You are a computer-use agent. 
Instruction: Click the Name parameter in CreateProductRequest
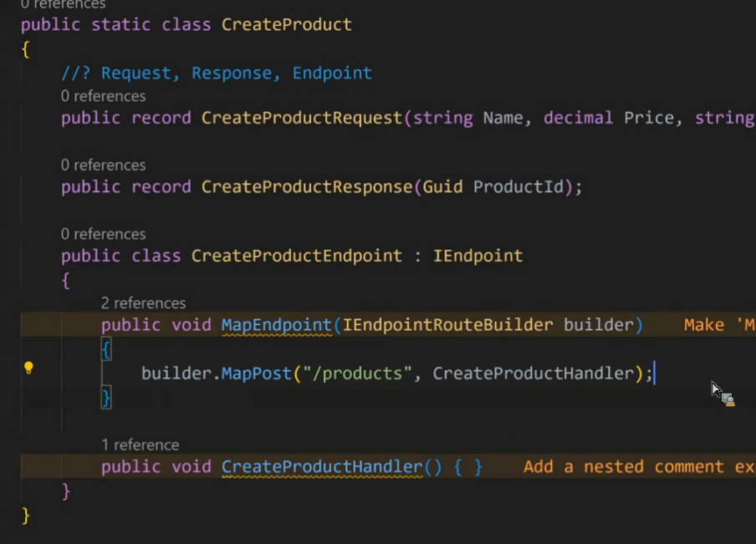point(503,118)
